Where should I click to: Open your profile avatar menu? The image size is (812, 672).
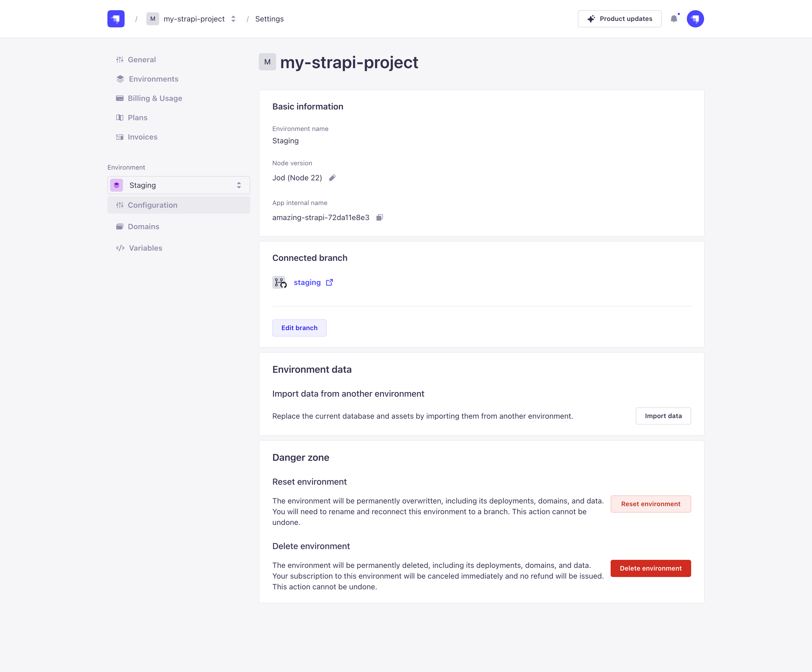[695, 19]
